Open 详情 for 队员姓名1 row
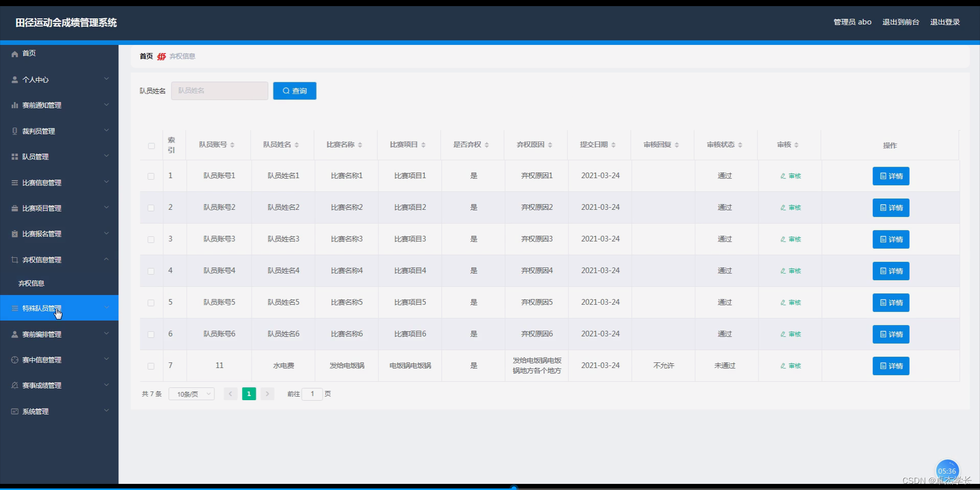 [891, 176]
